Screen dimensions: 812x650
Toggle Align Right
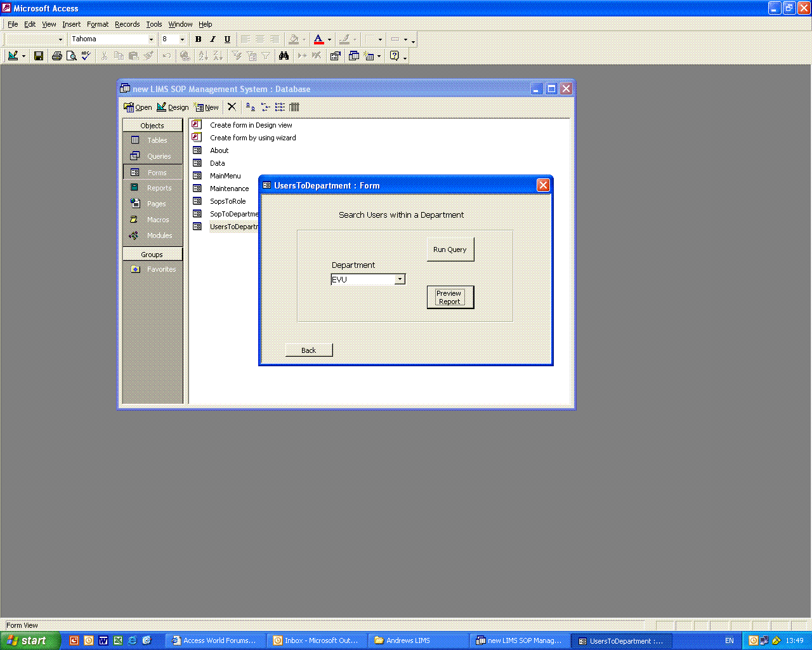pos(275,39)
